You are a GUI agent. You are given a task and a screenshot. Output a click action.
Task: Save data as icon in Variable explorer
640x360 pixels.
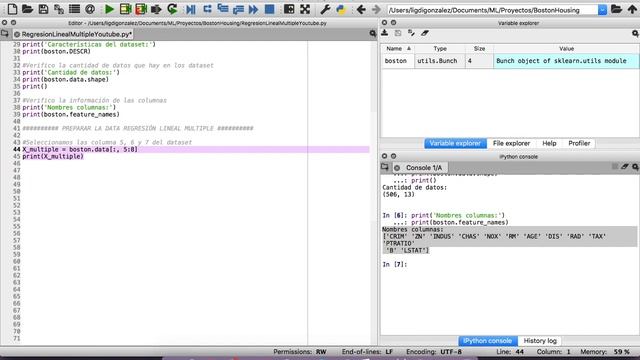click(398, 33)
